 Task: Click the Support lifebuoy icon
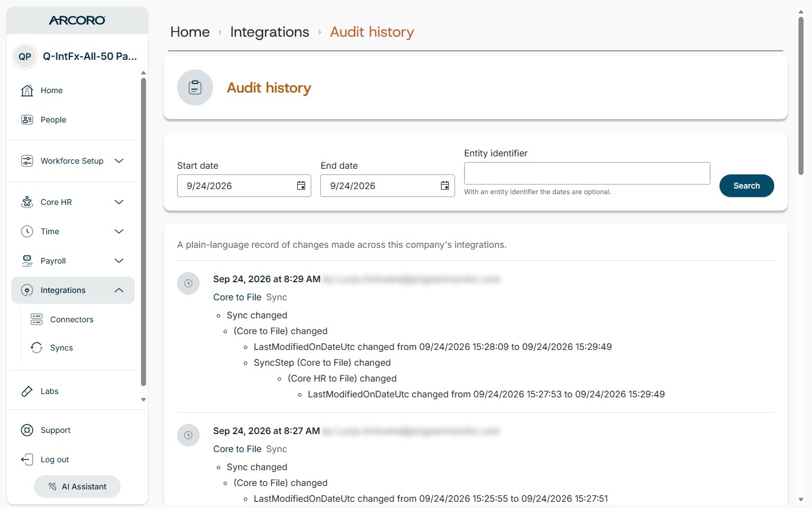(x=27, y=430)
